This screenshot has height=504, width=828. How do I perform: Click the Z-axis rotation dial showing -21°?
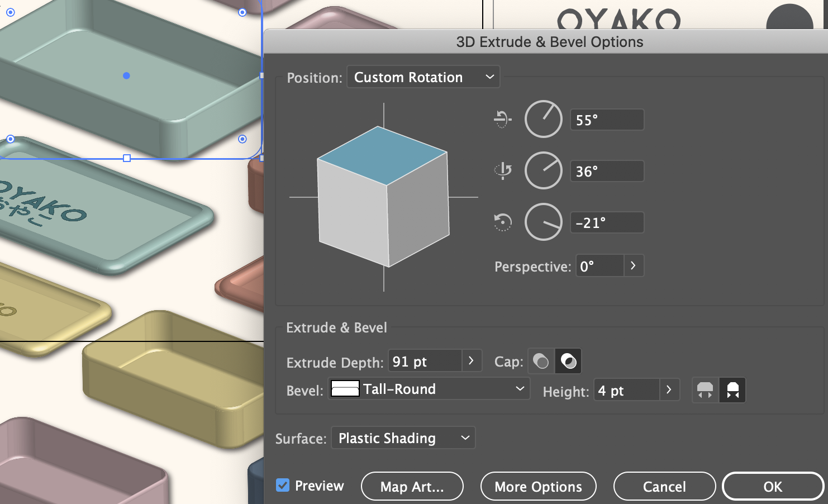(x=543, y=222)
